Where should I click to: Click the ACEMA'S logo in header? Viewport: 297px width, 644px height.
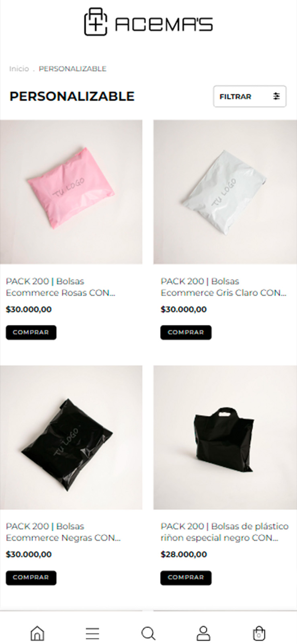coord(148,23)
